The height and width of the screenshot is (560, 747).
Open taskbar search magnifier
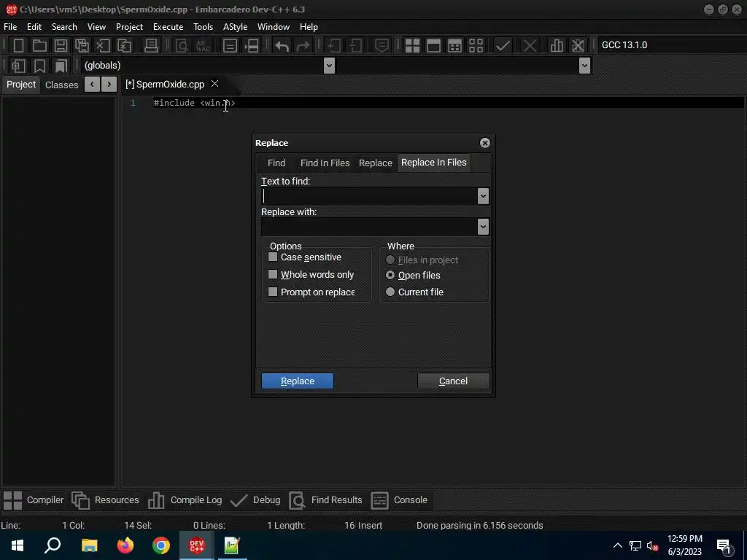[53, 545]
